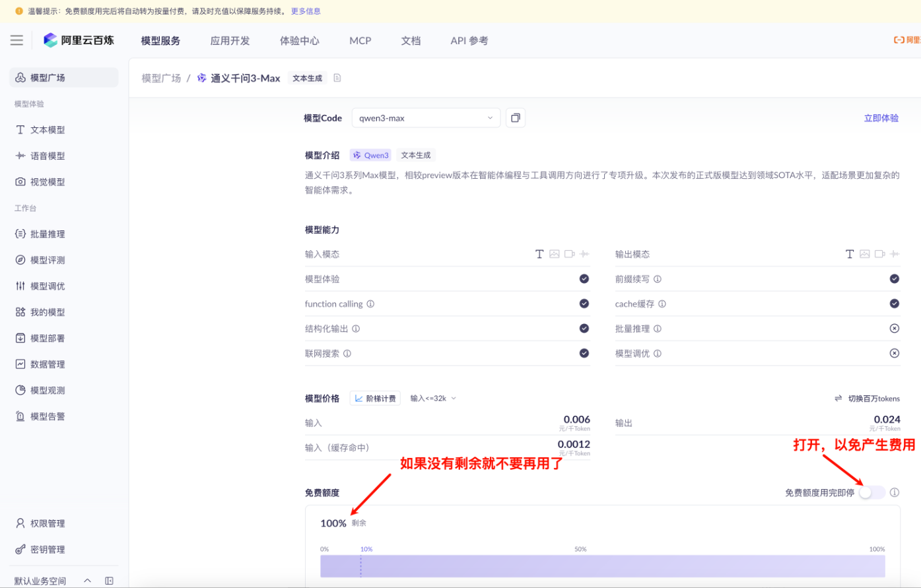Click the warning icon in the top notice bar

[x=18, y=11]
